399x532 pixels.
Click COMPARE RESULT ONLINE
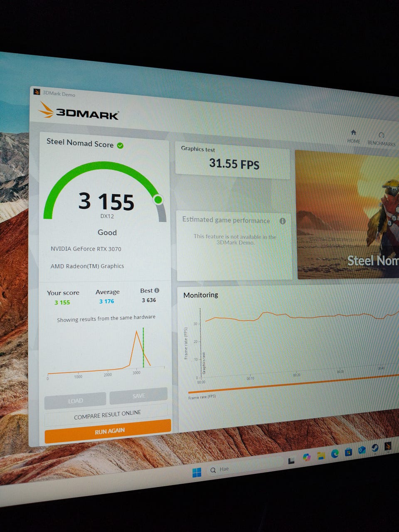[107, 415]
